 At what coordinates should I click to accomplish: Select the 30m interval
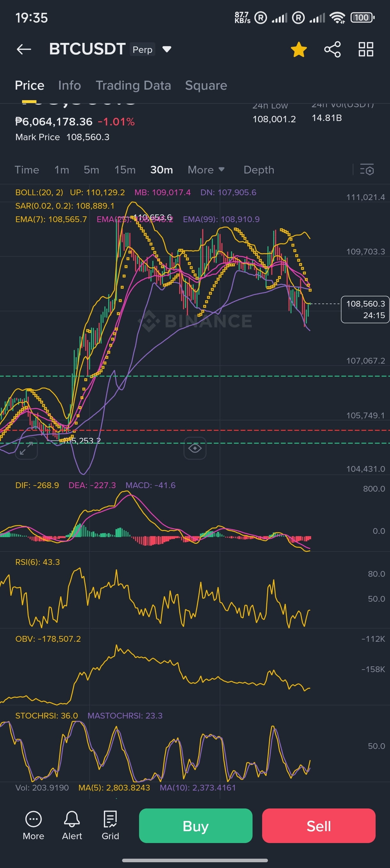coord(161,170)
